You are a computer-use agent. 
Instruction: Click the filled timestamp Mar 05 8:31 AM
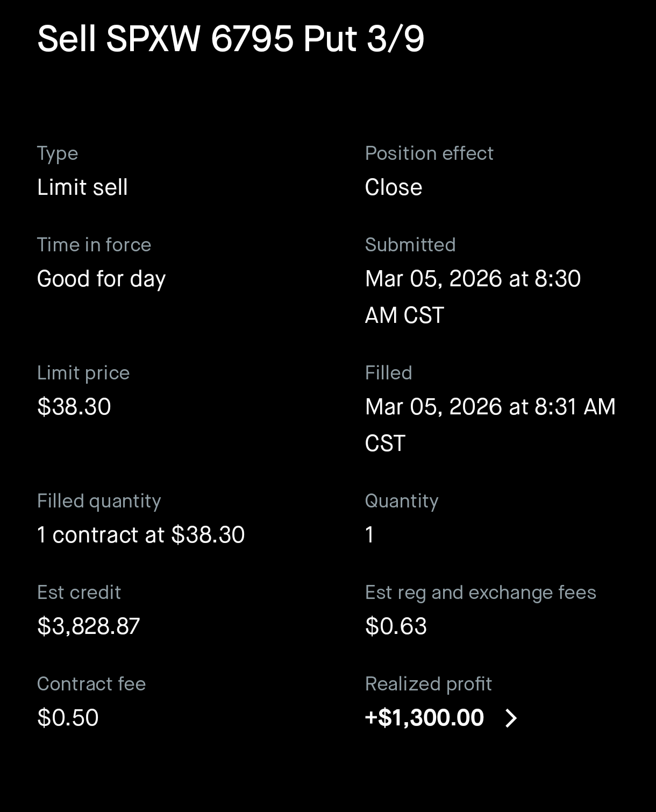[x=489, y=425]
